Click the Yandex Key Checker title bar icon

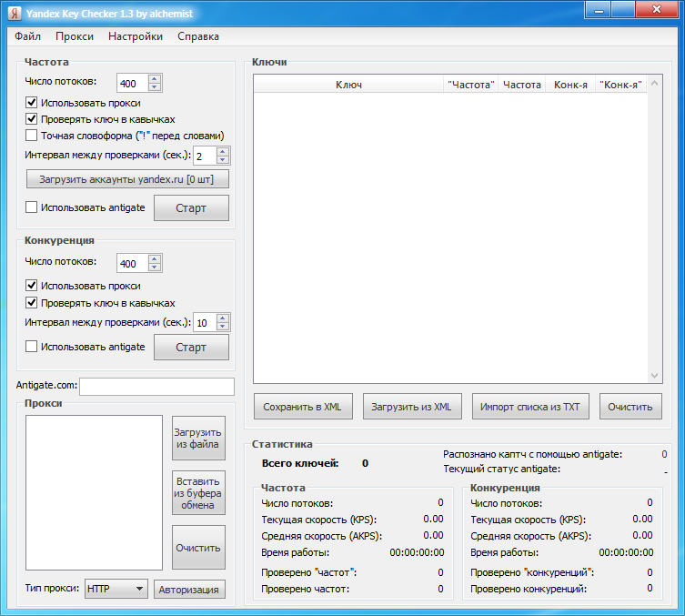(15, 14)
